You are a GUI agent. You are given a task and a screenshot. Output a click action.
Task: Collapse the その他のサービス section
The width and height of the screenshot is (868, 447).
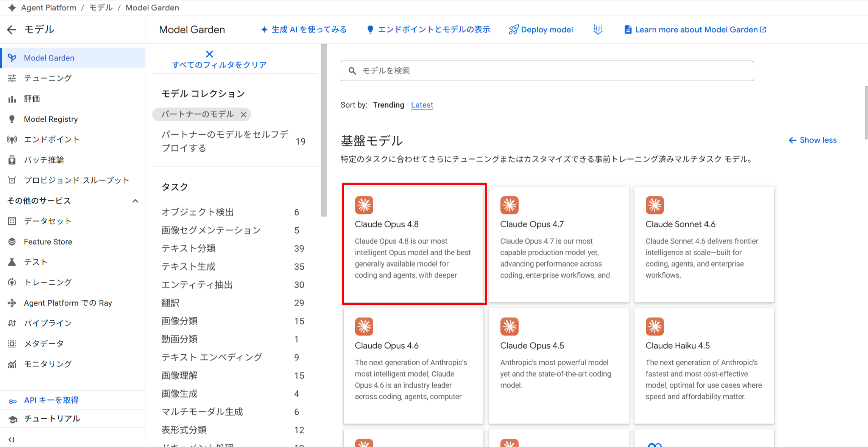coord(135,201)
